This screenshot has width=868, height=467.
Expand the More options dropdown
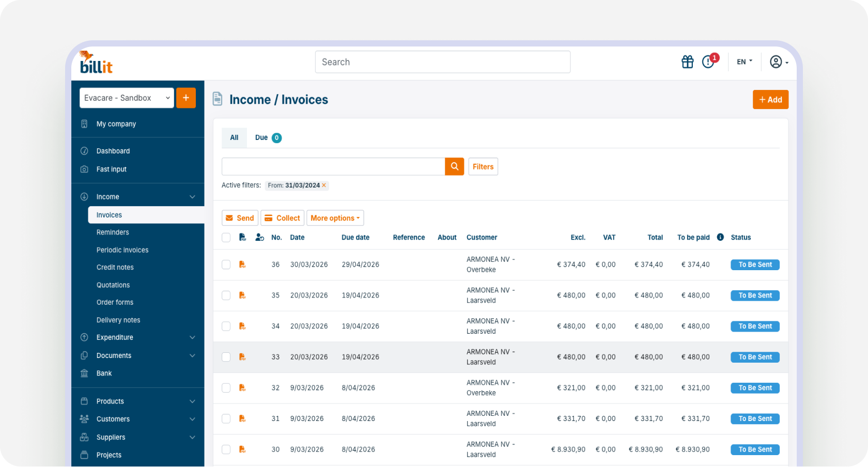pyautogui.click(x=335, y=218)
